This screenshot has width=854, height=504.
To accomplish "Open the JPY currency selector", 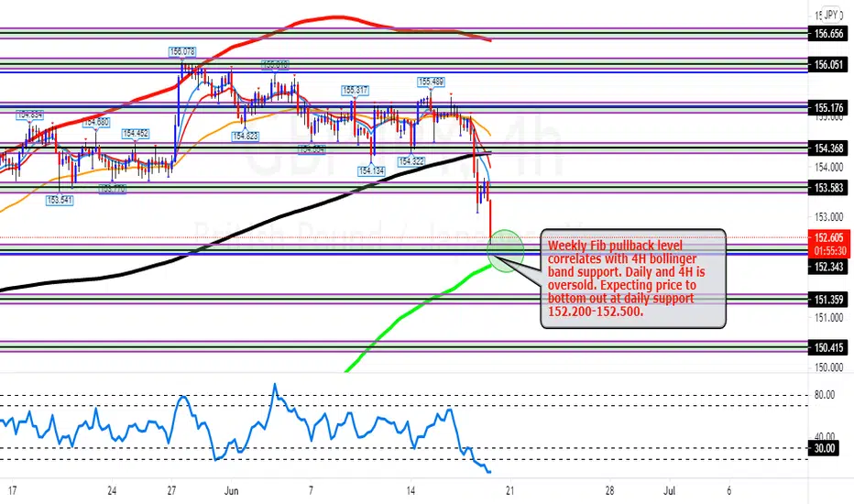I will point(832,15).
